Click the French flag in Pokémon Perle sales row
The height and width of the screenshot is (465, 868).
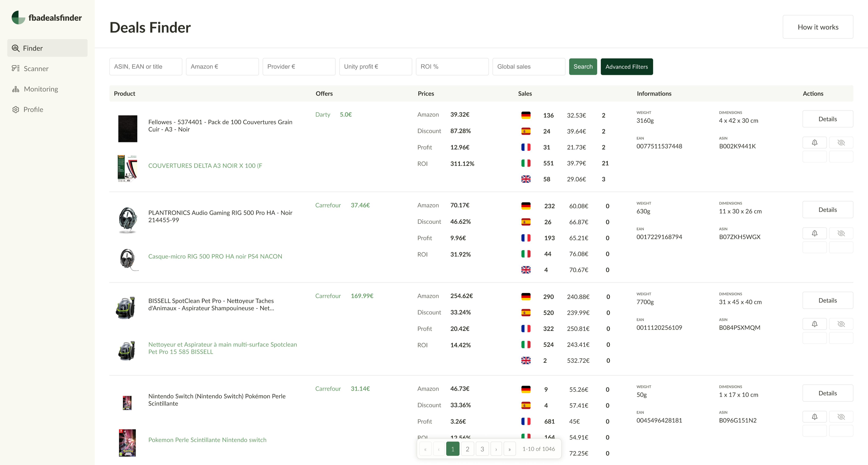526,421
